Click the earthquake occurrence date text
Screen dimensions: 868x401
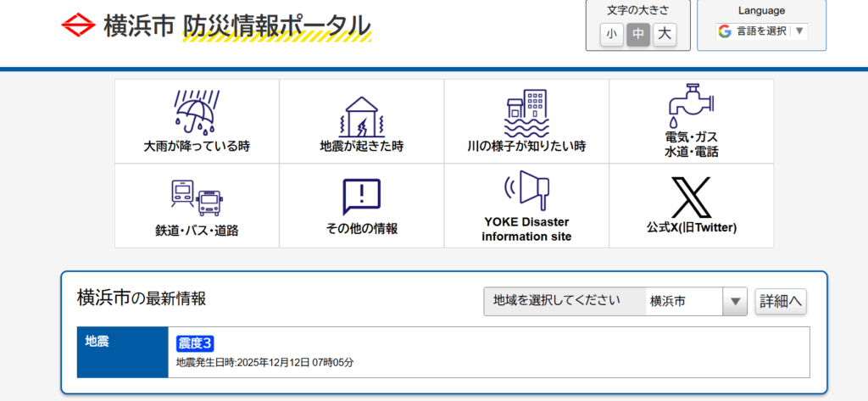tap(264, 363)
